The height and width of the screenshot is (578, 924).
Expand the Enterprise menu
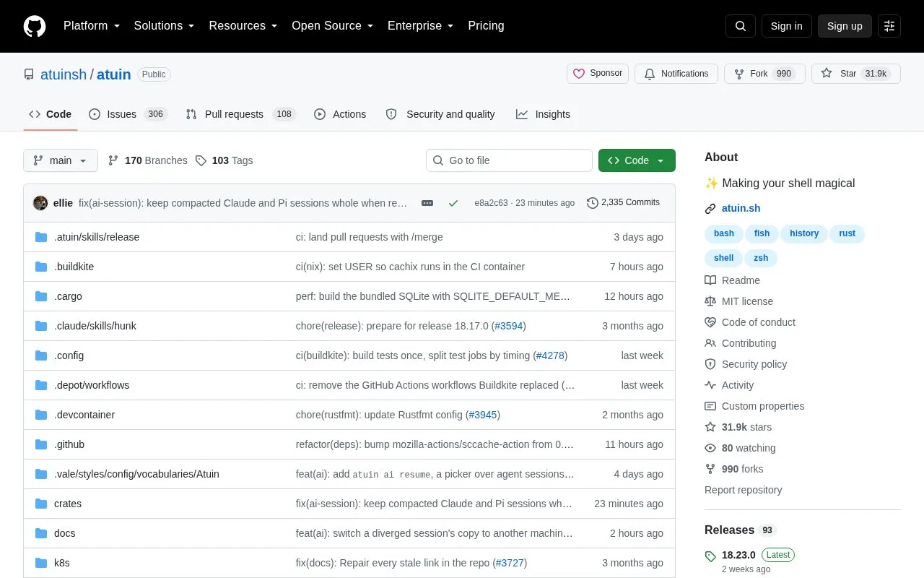(421, 26)
